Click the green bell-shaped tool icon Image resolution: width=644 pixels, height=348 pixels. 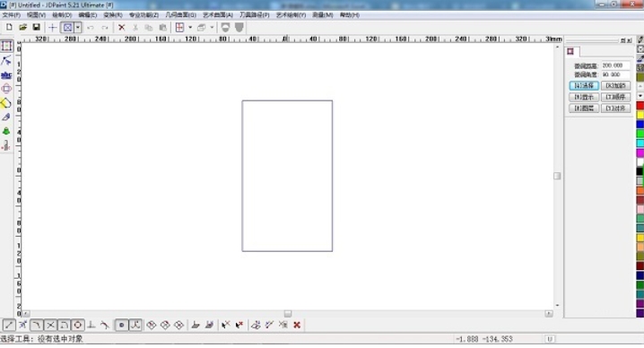(x=6, y=131)
